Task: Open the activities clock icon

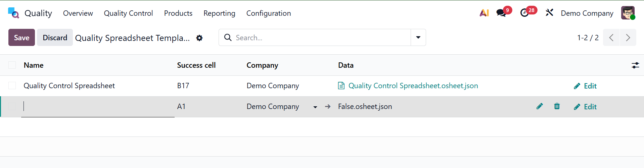Action: (x=525, y=13)
